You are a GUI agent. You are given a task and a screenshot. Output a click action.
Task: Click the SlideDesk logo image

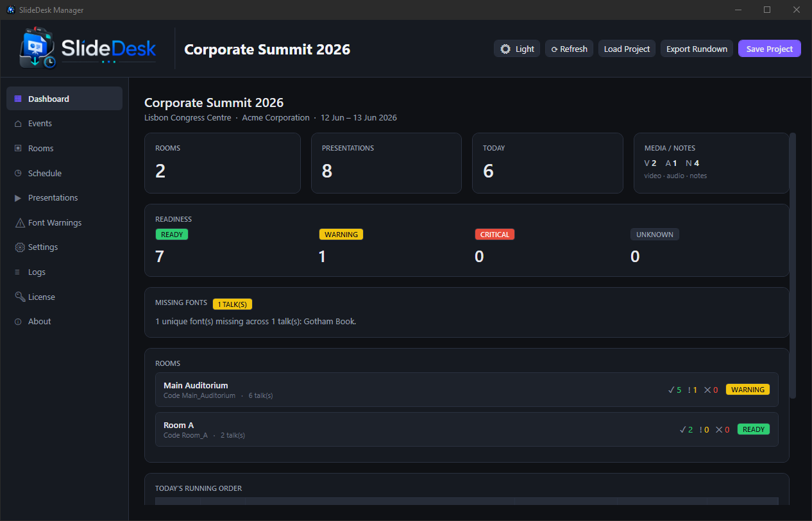[88, 48]
